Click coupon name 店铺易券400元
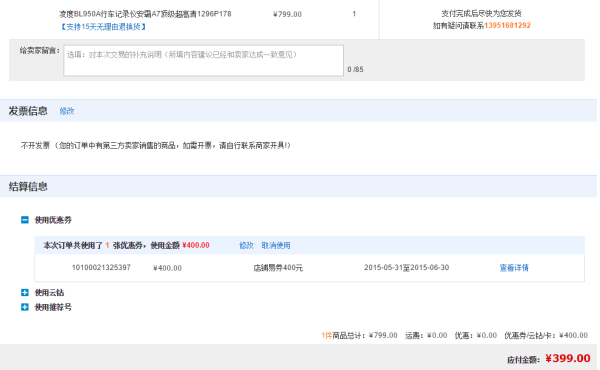 tap(278, 268)
